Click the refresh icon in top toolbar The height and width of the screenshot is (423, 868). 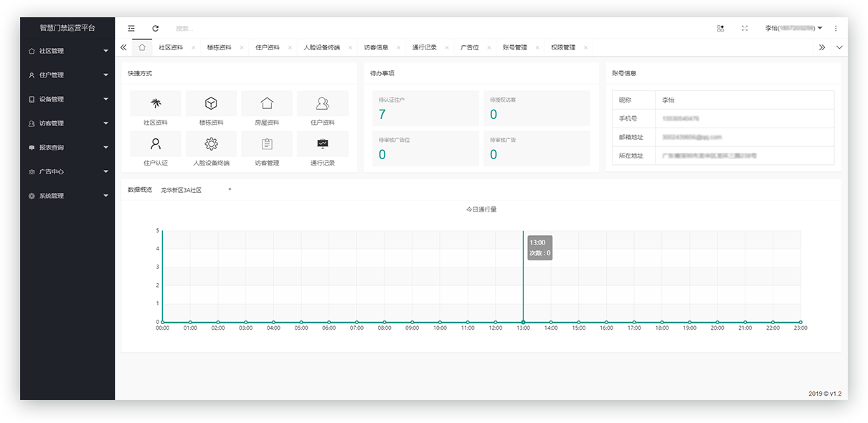pyautogui.click(x=155, y=28)
